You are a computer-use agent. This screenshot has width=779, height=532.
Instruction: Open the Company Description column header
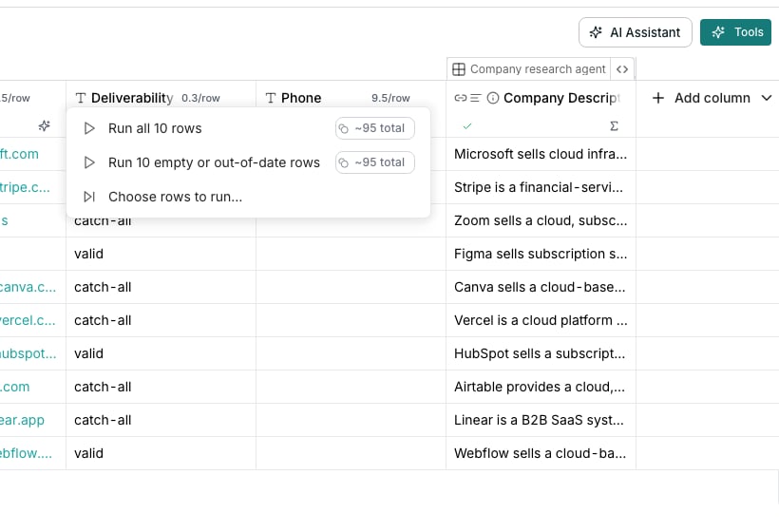561,98
